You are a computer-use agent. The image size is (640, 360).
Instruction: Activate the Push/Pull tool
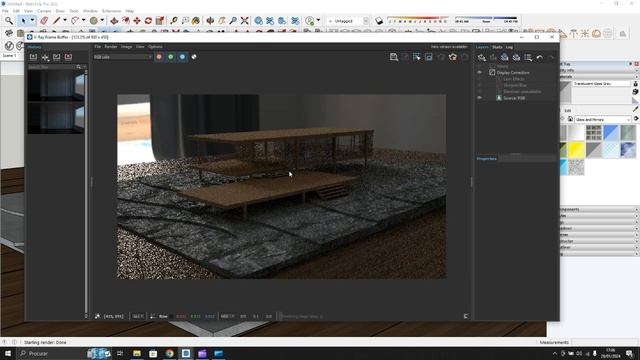(114, 20)
